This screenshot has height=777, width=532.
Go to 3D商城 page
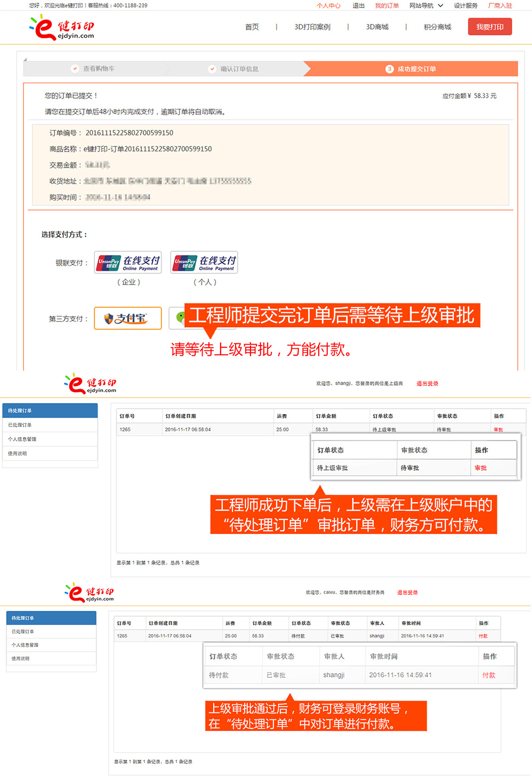(x=377, y=27)
